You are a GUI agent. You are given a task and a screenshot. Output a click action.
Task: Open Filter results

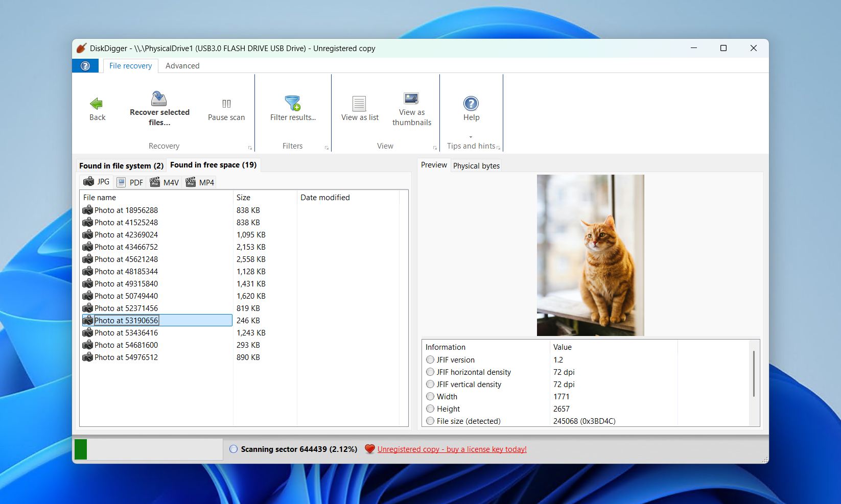pyautogui.click(x=292, y=107)
